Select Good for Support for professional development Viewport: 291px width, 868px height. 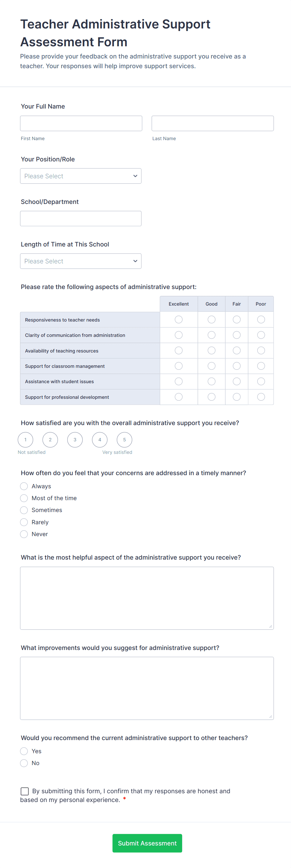211,397
